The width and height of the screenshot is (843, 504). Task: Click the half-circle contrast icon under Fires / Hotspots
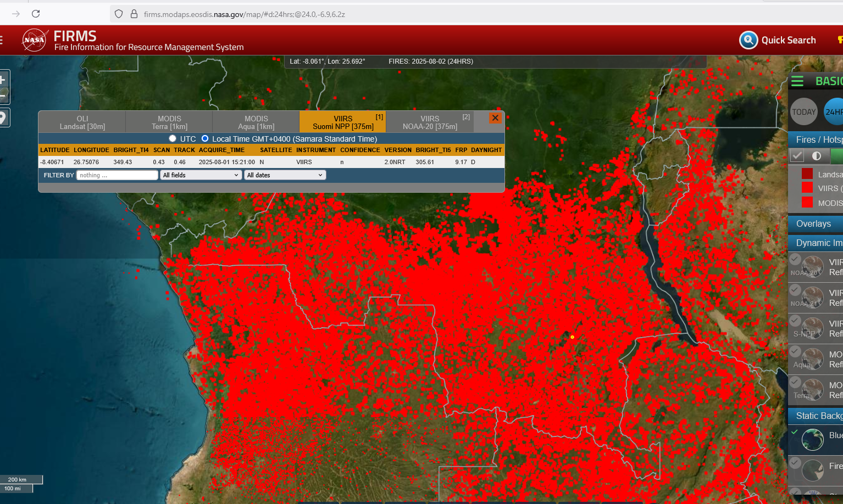click(x=817, y=156)
